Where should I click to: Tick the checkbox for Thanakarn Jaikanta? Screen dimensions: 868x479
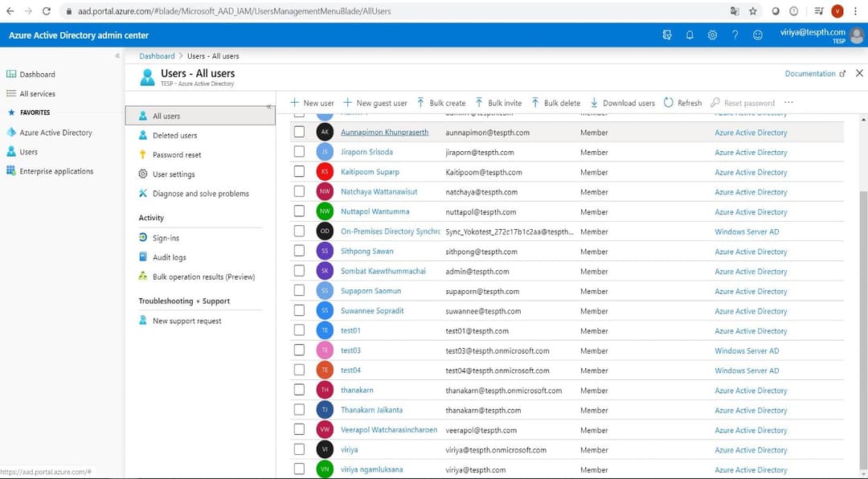pos(300,409)
